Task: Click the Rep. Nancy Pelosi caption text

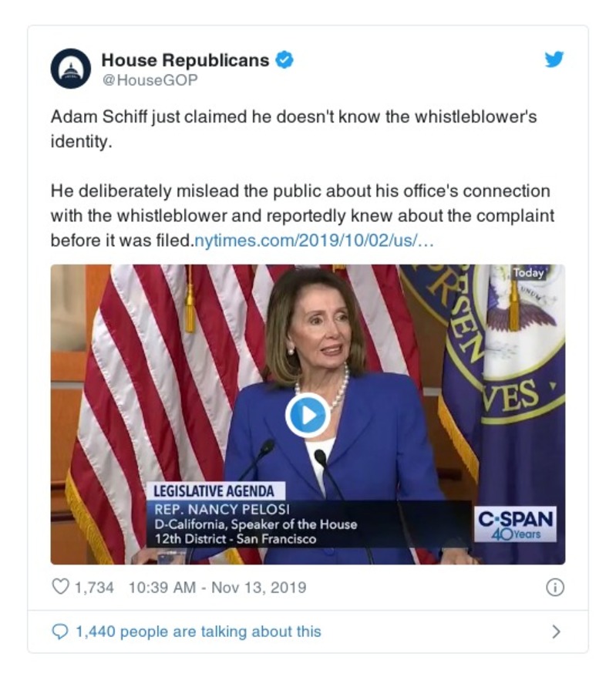Action: click(x=222, y=509)
